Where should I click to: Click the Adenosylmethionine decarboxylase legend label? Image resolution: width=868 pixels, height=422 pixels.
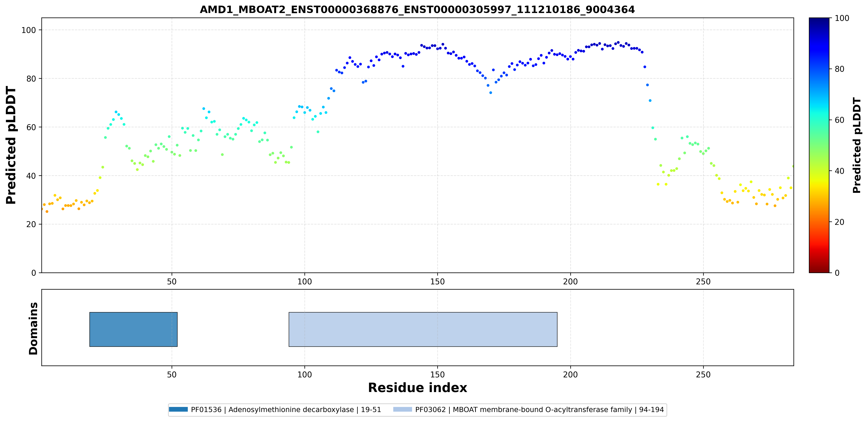pyautogui.click(x=286, y=410)
